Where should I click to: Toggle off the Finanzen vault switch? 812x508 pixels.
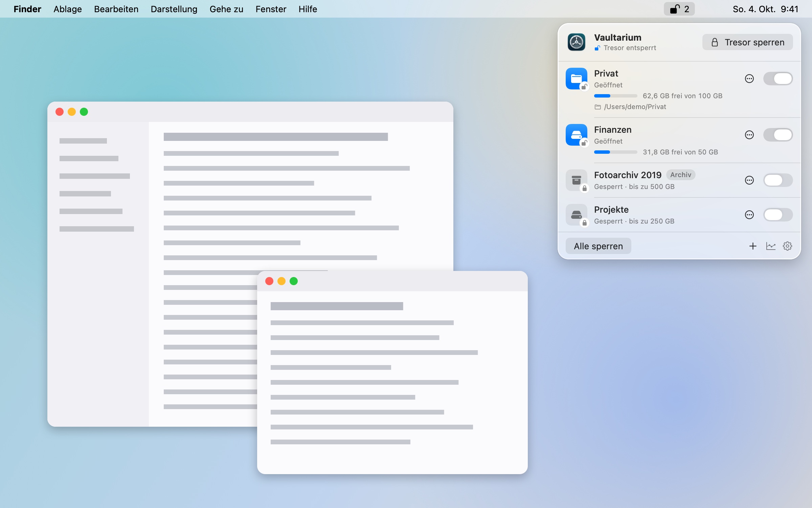point(778,135)
